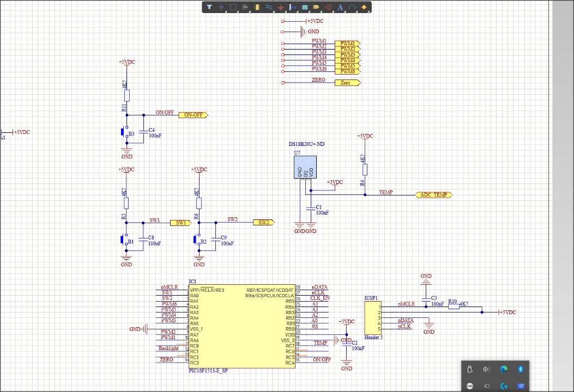This screenshot has height=392, width=574.
Task: Click the "IC1" designator text
Action: [192, 281]
